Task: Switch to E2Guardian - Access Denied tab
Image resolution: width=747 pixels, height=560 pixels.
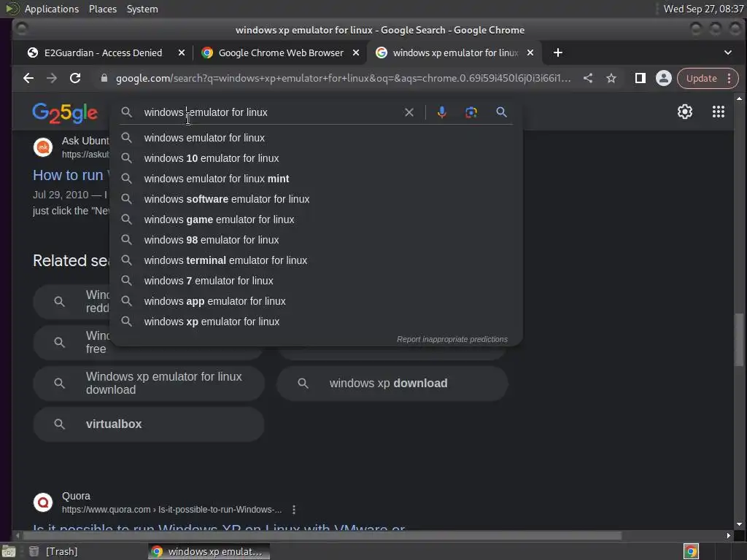Action: [103, 52]
